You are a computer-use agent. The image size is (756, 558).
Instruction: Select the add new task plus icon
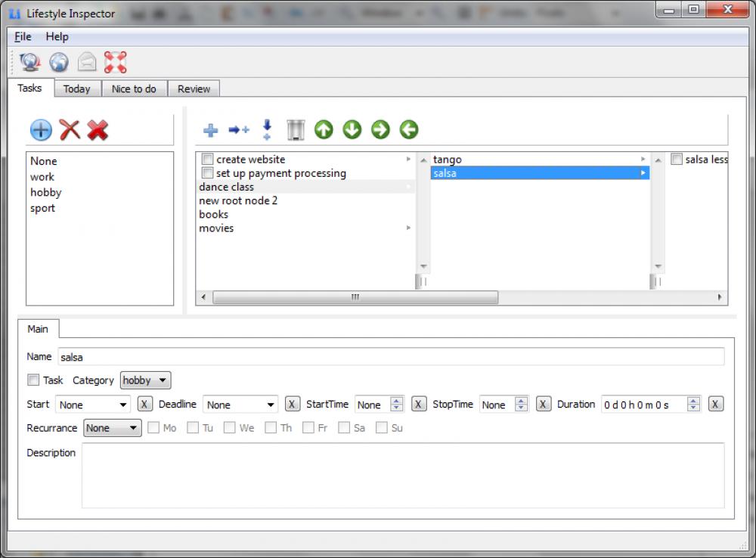tap(210, 129)
